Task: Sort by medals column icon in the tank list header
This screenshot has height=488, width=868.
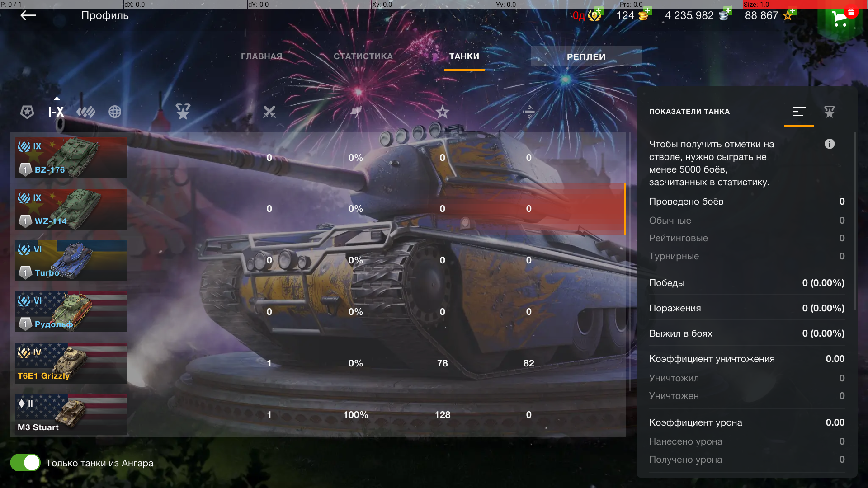Action: (183, 112)
